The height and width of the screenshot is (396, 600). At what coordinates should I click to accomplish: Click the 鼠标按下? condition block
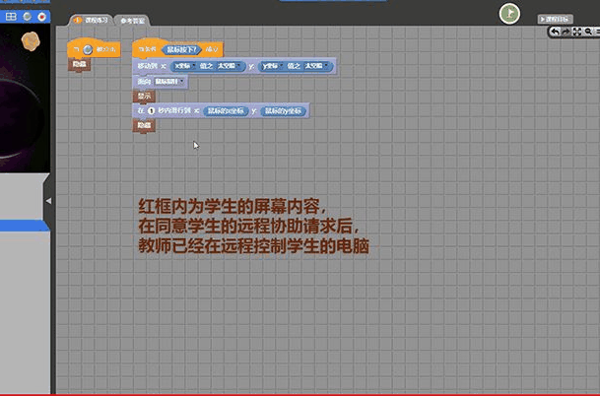coord(181,49)
